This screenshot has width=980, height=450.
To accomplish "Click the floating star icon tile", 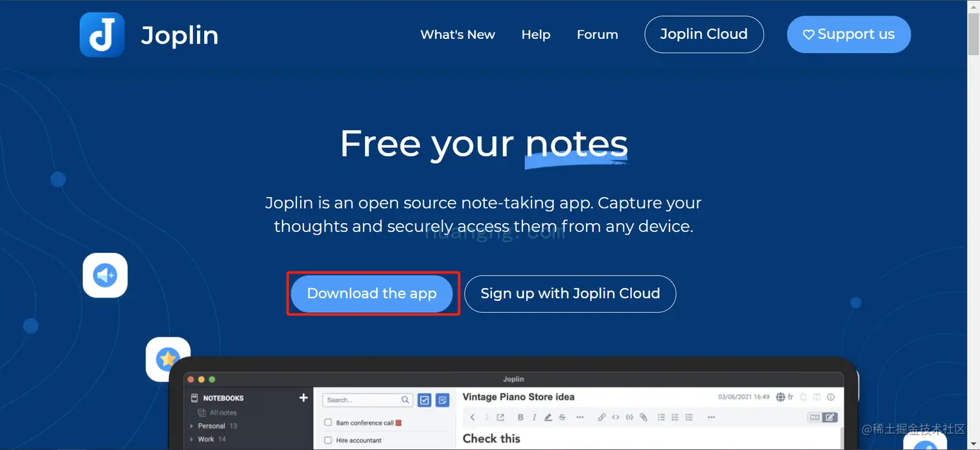I will (x=168, y=359).
